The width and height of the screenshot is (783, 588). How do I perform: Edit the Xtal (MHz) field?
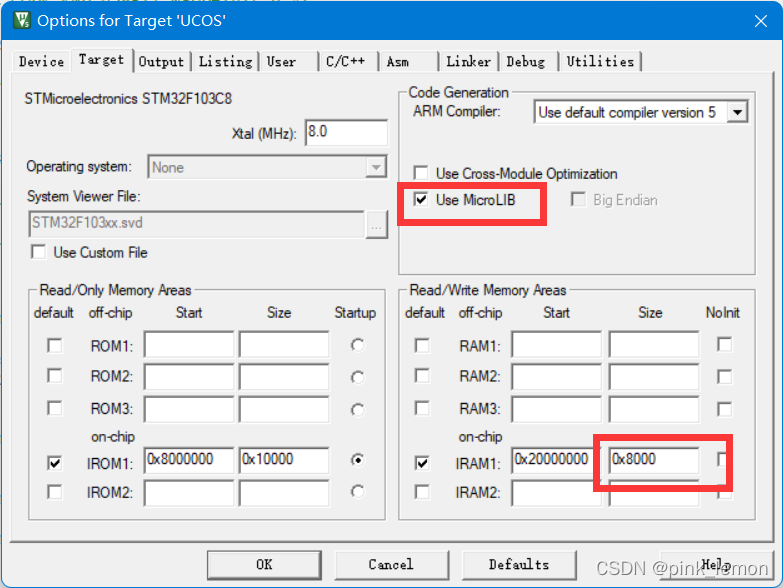pos(346,132)
